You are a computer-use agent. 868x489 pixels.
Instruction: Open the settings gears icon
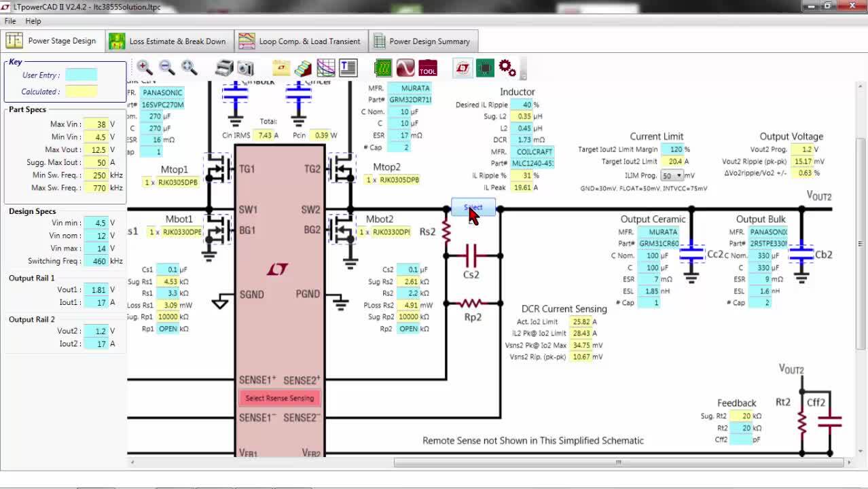(507, 67)
